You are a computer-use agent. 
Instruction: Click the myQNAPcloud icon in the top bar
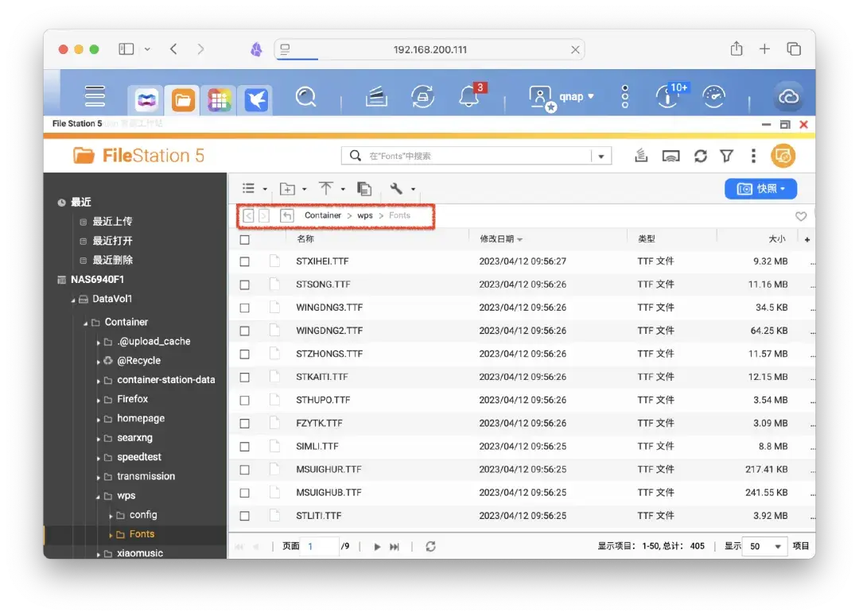[x=788, y=96]
